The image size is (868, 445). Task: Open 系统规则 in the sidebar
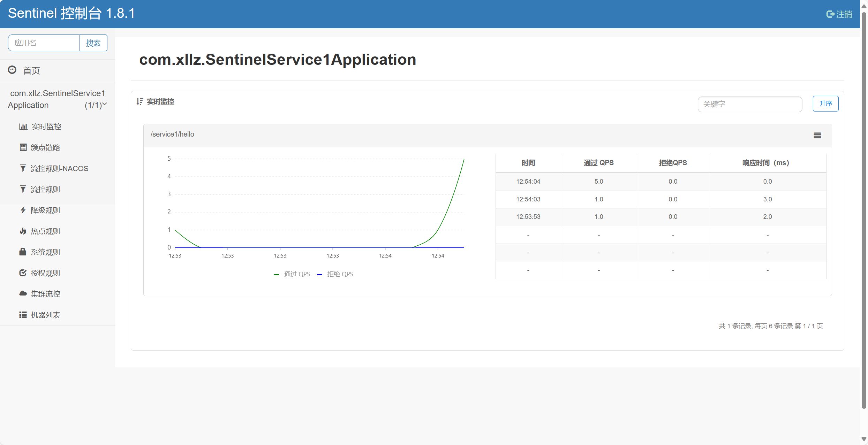[x=45, y=252]
